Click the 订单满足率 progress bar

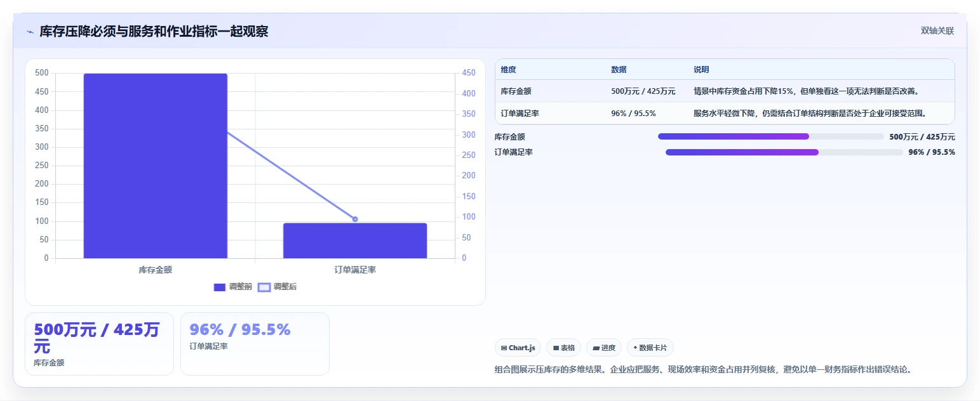(784, 152)
